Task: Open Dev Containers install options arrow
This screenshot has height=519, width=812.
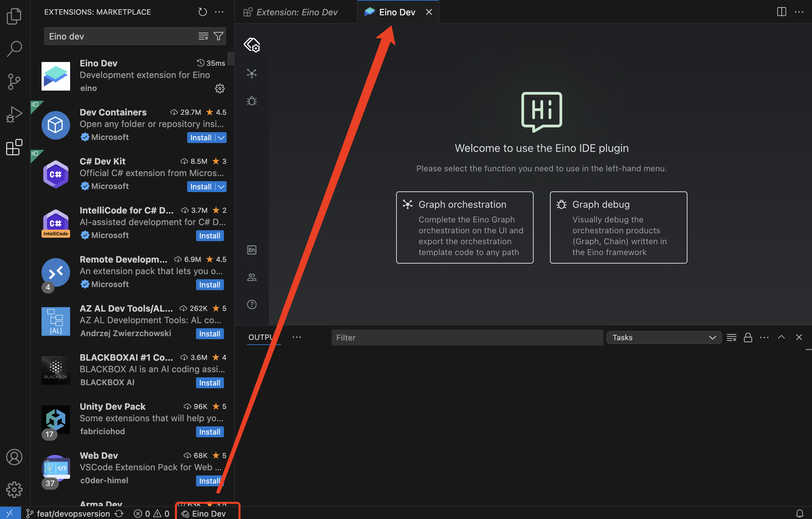Action: click(222, 138)
